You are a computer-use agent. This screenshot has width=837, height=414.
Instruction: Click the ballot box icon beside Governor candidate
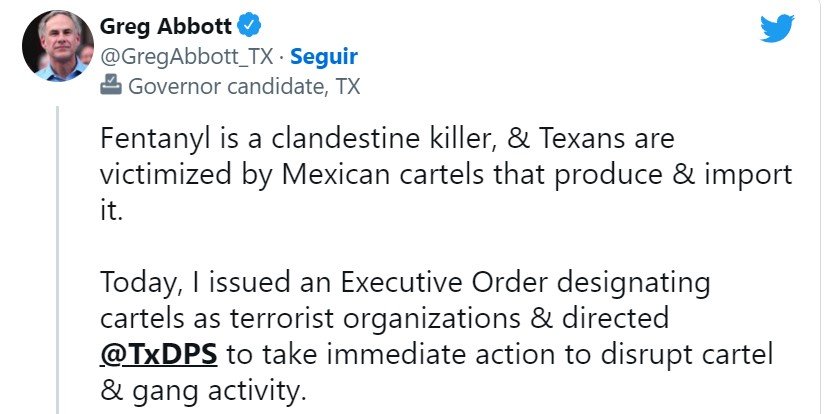coord(111,86)
